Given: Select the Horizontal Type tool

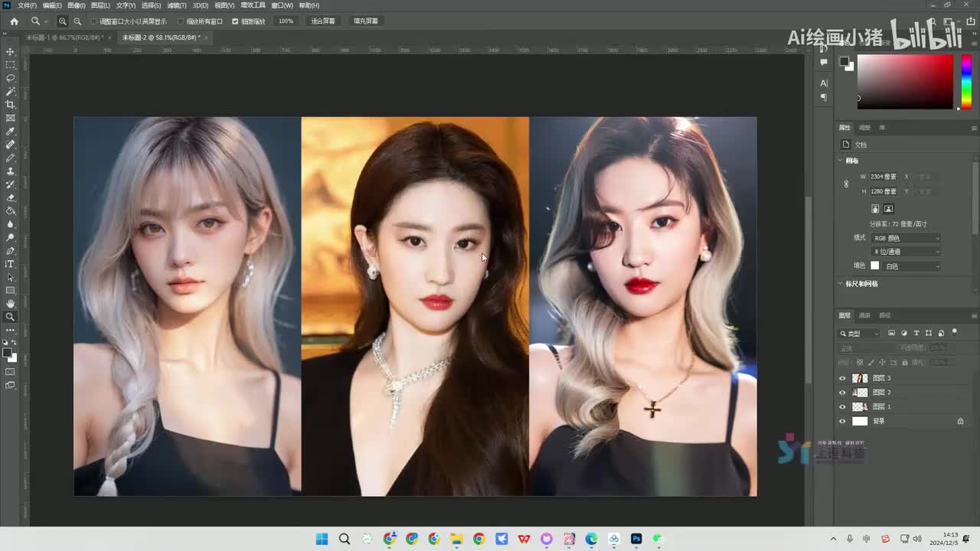Looking at the screenshot, I should [10, 264].
